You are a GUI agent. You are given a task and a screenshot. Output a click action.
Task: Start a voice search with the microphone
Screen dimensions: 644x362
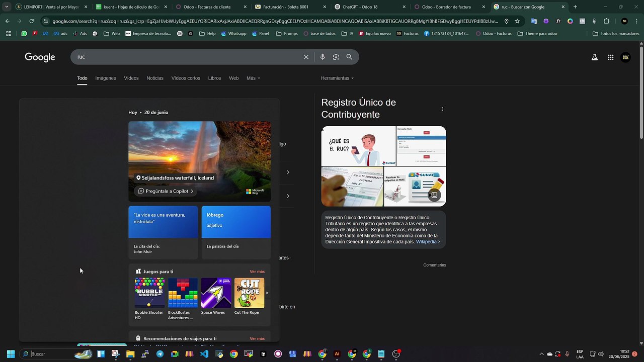pos(323,57)
